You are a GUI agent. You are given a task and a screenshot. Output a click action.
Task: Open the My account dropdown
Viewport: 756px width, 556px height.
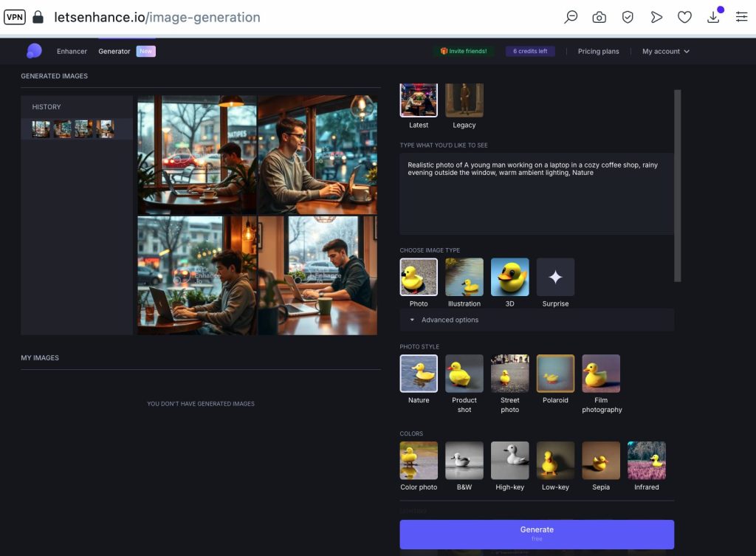click(665, 52)
